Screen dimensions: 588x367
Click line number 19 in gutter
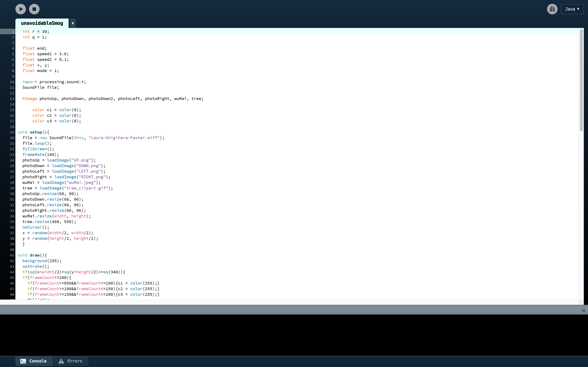pyautogui.click(x=12, y=132)
